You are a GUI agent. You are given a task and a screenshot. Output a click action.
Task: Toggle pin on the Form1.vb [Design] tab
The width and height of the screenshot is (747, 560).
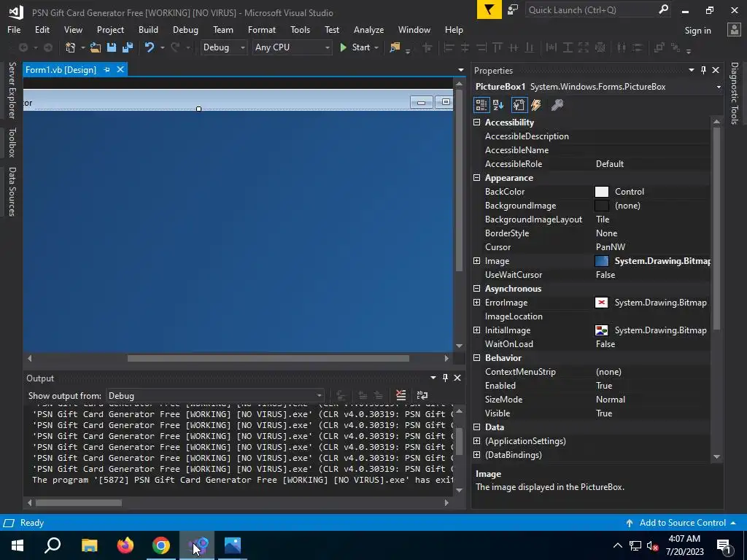coord(107,69)
